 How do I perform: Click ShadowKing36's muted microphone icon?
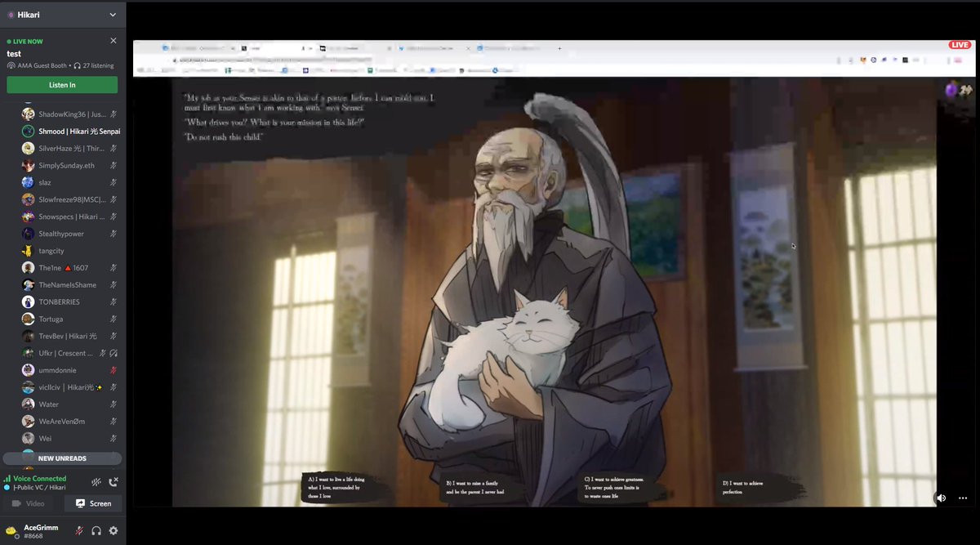click(114, 114)
